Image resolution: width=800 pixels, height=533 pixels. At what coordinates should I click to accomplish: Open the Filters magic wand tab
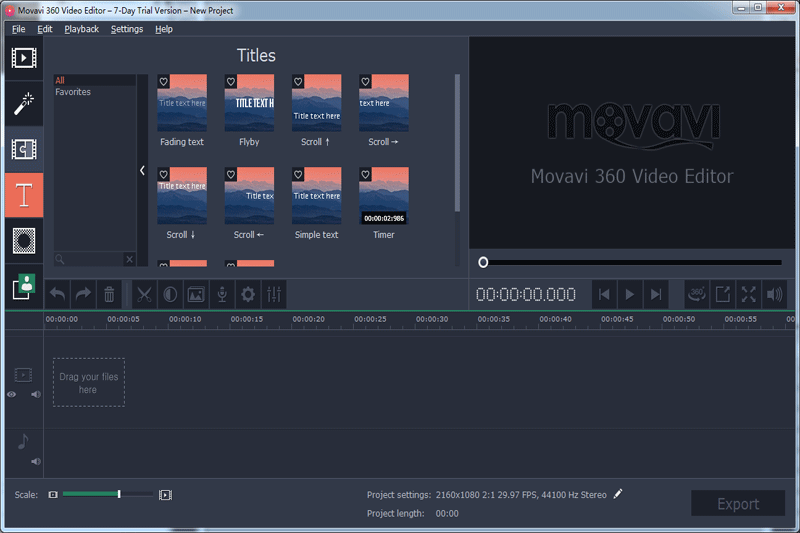point(24,104)
